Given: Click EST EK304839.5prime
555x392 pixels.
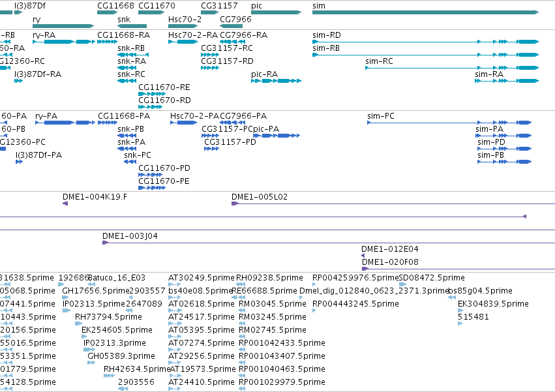Looking at the screenshot, I should click(460, 310).
